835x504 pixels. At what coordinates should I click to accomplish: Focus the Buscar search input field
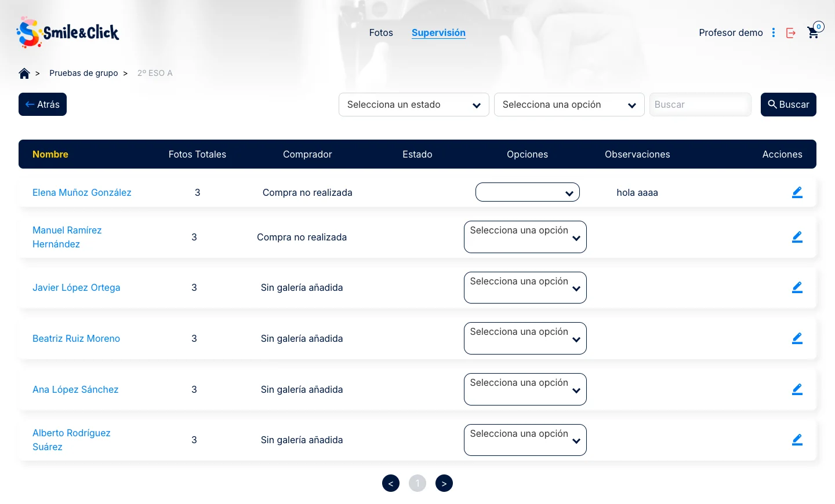click(x=700, y=104)
